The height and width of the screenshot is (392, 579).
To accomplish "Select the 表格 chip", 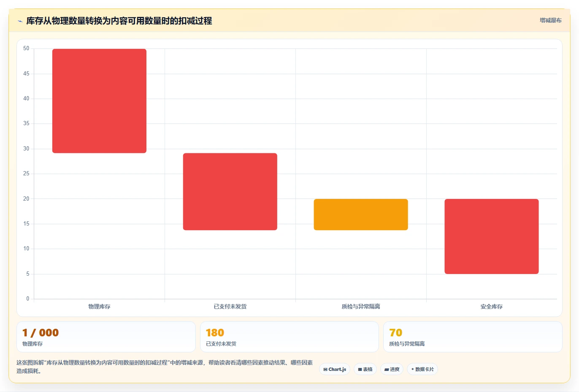I will [365, 369].
